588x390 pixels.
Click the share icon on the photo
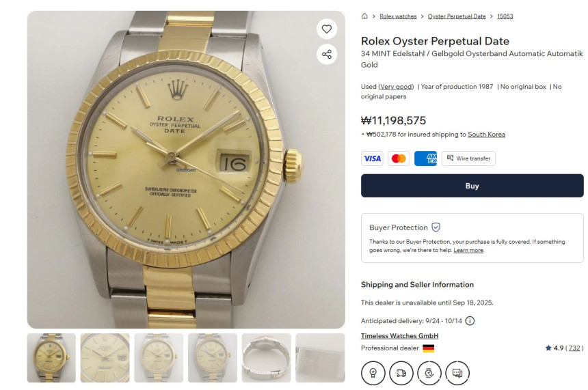pos(327,55)
